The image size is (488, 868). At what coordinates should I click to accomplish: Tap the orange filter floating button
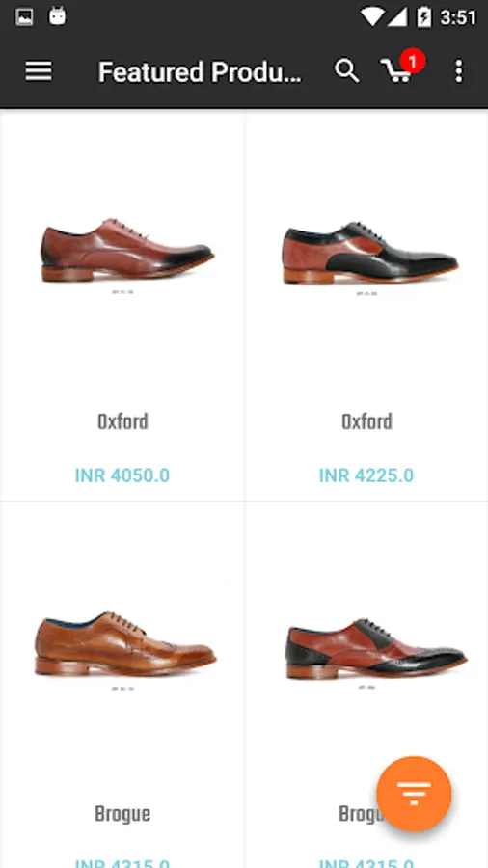coord(414,794)
